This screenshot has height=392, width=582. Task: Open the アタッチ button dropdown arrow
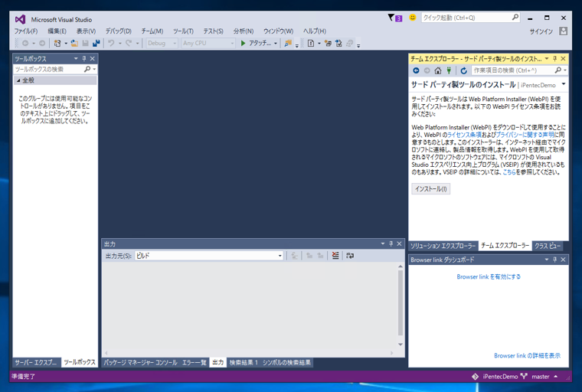pos(276,44)
